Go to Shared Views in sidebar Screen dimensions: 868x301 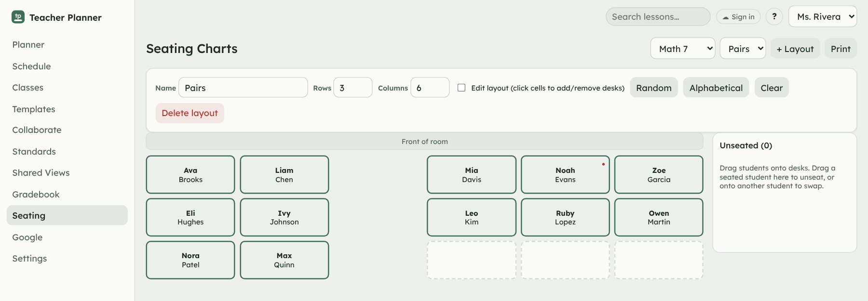(67, 173)
